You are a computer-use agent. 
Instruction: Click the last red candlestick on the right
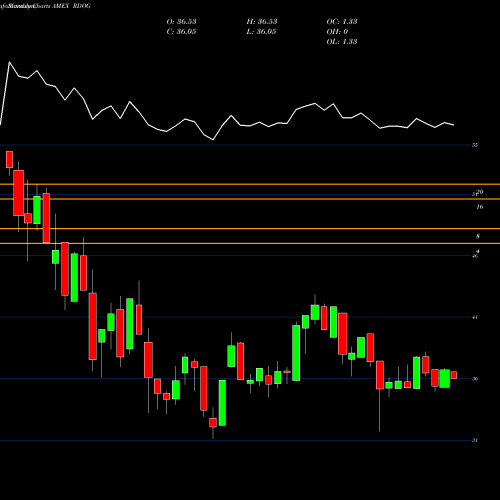454,375
